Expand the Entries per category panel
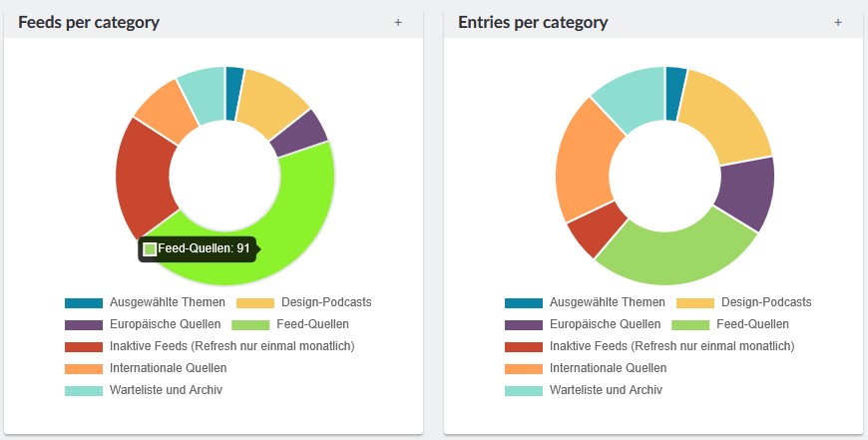Screen dimensions: 868x440 [838, 22]
